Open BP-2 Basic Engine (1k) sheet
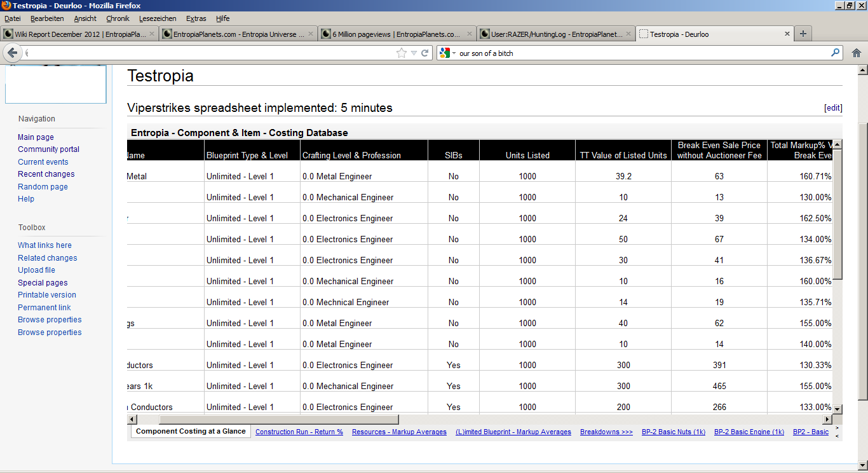Screen dimensions: 868x473 point(749,432)
